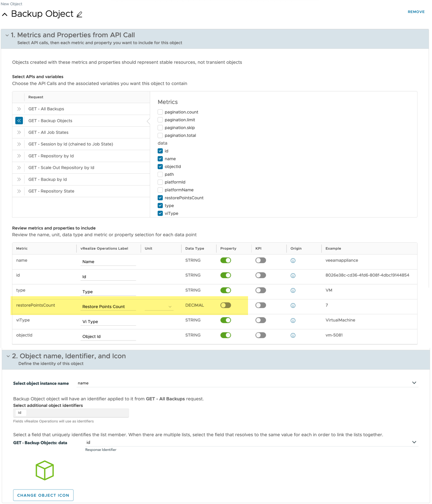432x504 pixels.
Task: Open Origin info icon for id row
Action: pyautogui.click(x=293, y=275)
